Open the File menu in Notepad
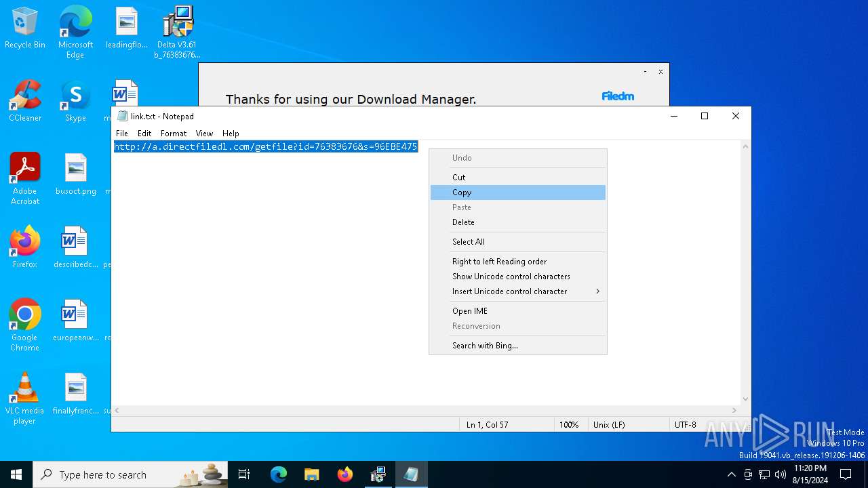Image resolution: width=868 pixels, height=488 pixels. coord(122,134)
